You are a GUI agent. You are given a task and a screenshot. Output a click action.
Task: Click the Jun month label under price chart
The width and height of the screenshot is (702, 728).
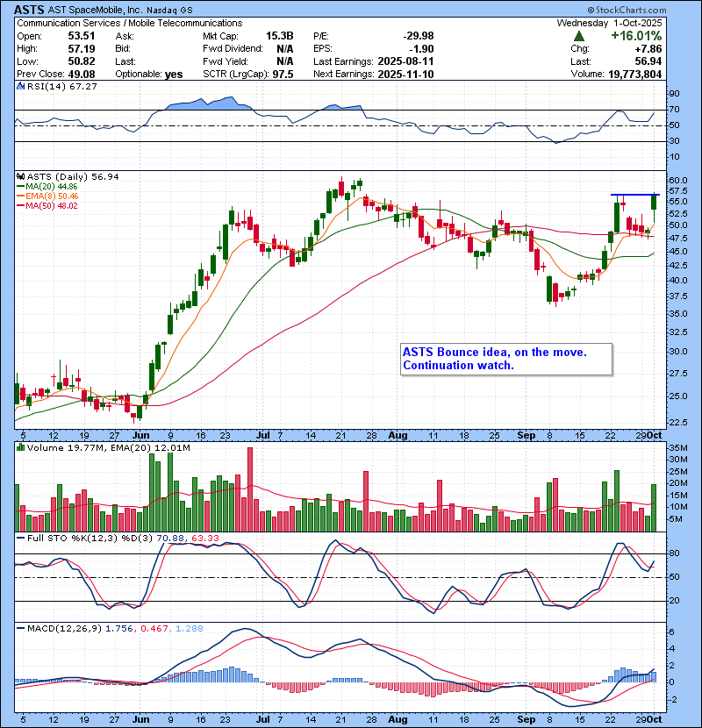[140, 436]
